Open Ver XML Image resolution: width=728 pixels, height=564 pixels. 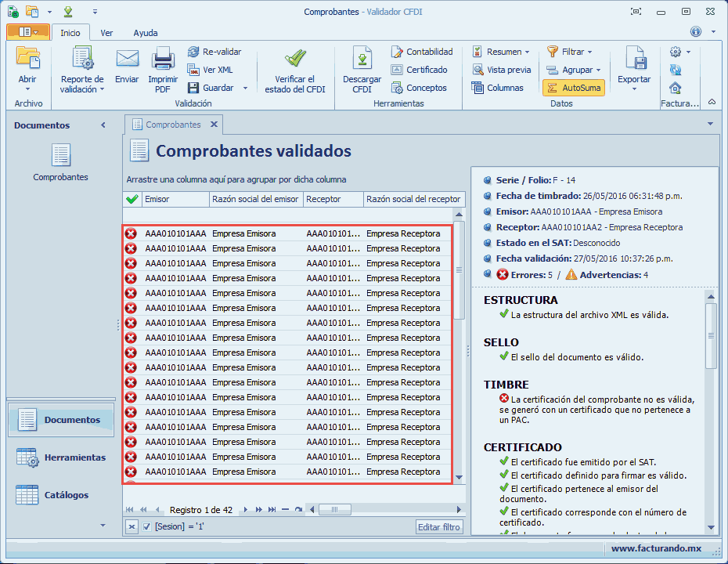[210, 70]
